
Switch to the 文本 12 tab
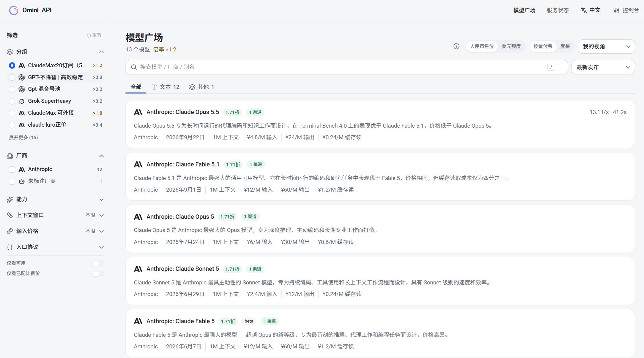tap(166, 87)
